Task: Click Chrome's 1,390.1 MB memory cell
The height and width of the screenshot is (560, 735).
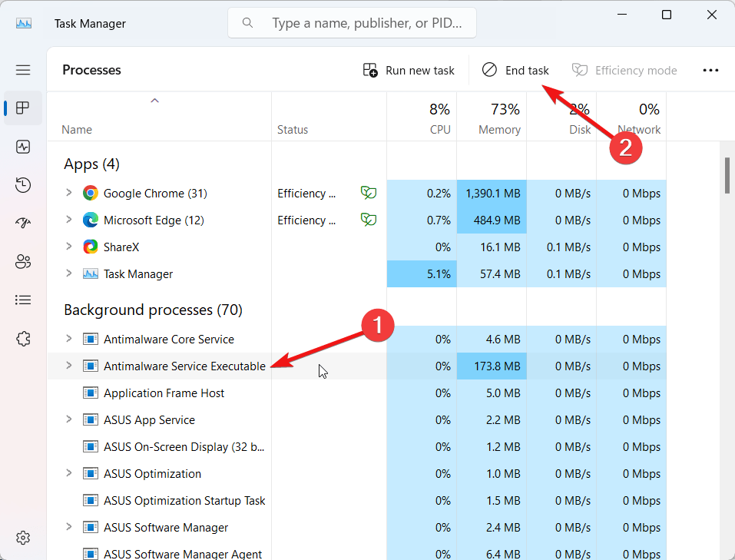Action: pyautogui.click(x=492, y=194)
